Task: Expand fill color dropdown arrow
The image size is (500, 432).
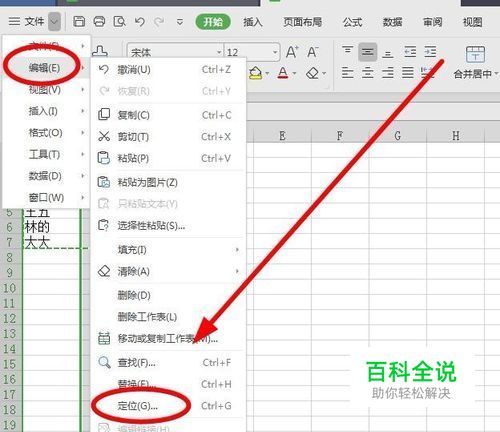Action: click(x=267, y=73)
